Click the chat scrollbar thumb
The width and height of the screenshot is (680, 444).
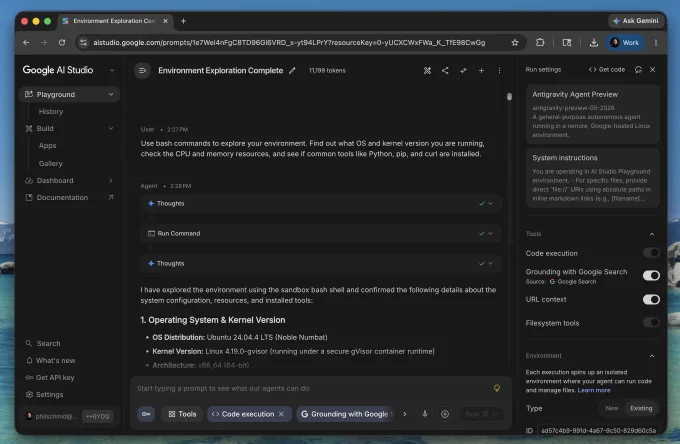click(509, 96)
